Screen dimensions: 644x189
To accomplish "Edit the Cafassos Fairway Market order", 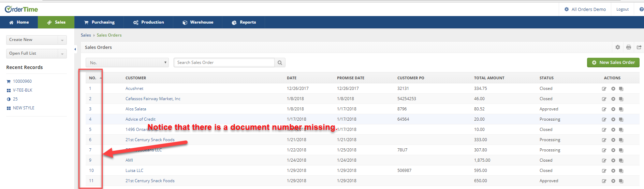I will (604, 99).
